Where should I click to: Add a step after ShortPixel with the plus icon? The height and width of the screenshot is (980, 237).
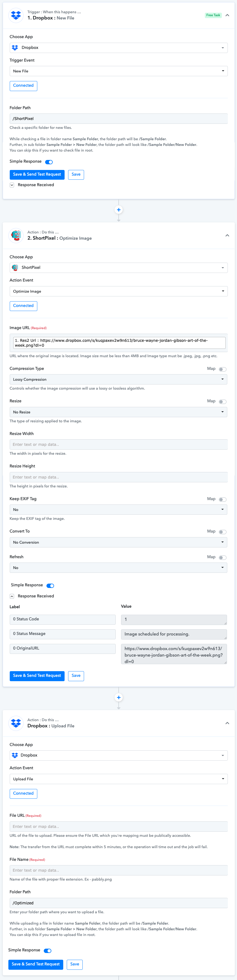[x=119, y=697]
